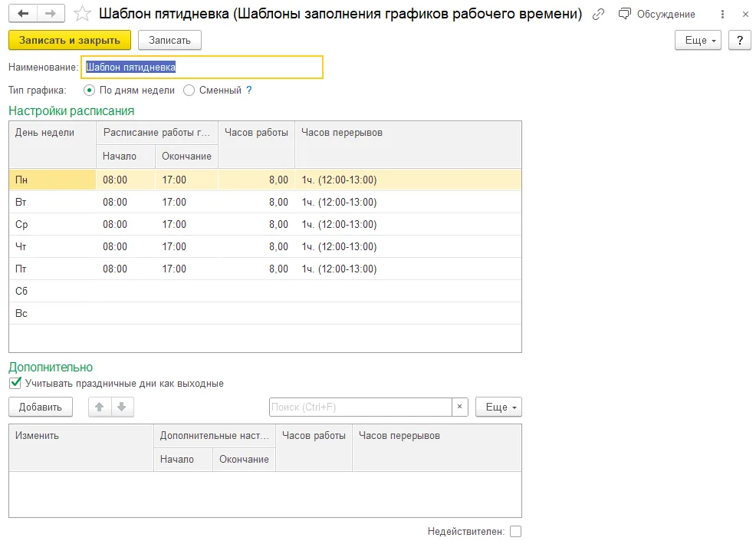
Task: Tick the Недействителен checkbox
Action: click(x=515, y=531)
